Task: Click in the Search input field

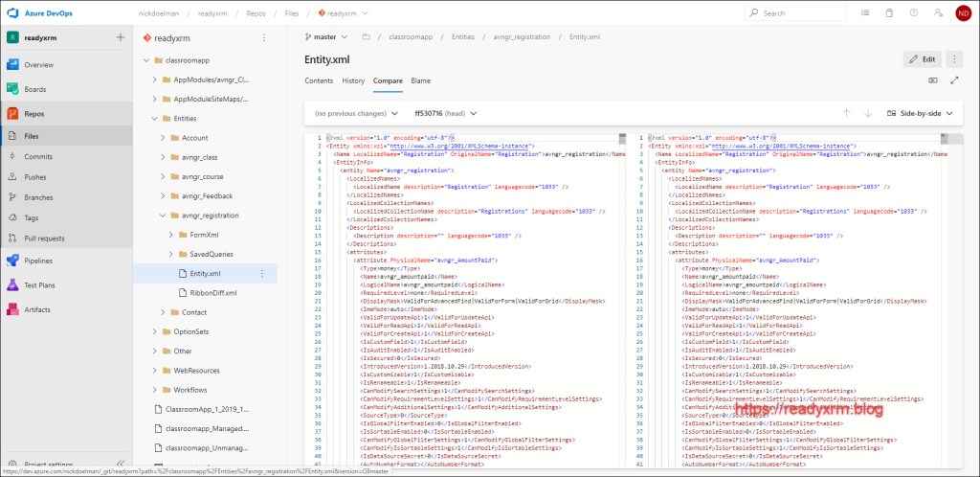Action: pyautogui.click(x=804, y=13)
